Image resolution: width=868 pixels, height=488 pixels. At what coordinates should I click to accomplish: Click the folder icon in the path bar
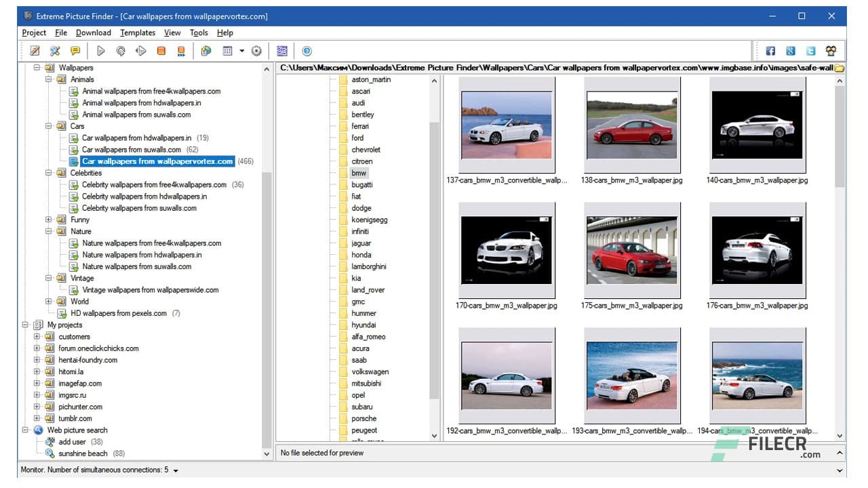pyautogui.click(x=837, y=68)
